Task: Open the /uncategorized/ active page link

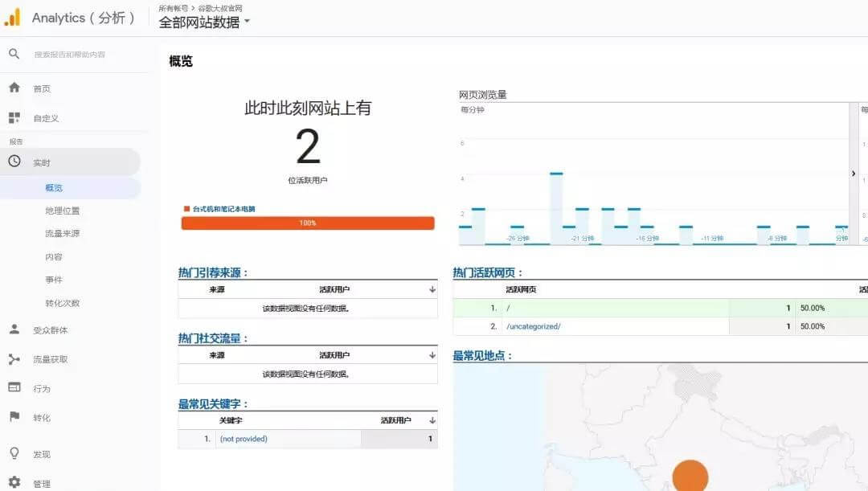Action: [533, 326]
